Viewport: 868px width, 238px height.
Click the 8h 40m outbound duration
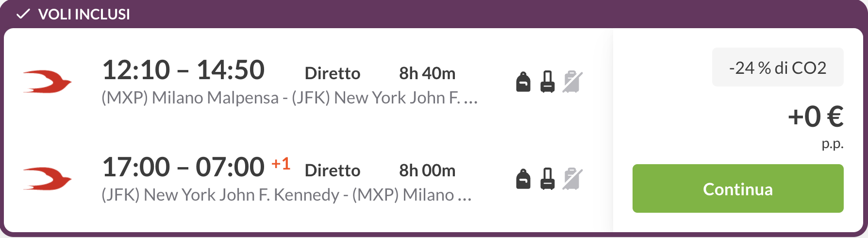click(427, 73)
